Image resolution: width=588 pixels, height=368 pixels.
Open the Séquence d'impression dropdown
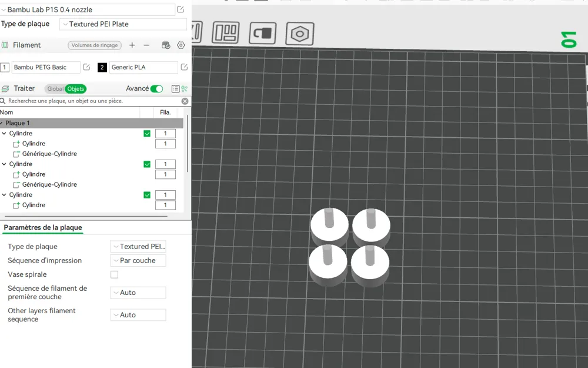pos(138,261)
